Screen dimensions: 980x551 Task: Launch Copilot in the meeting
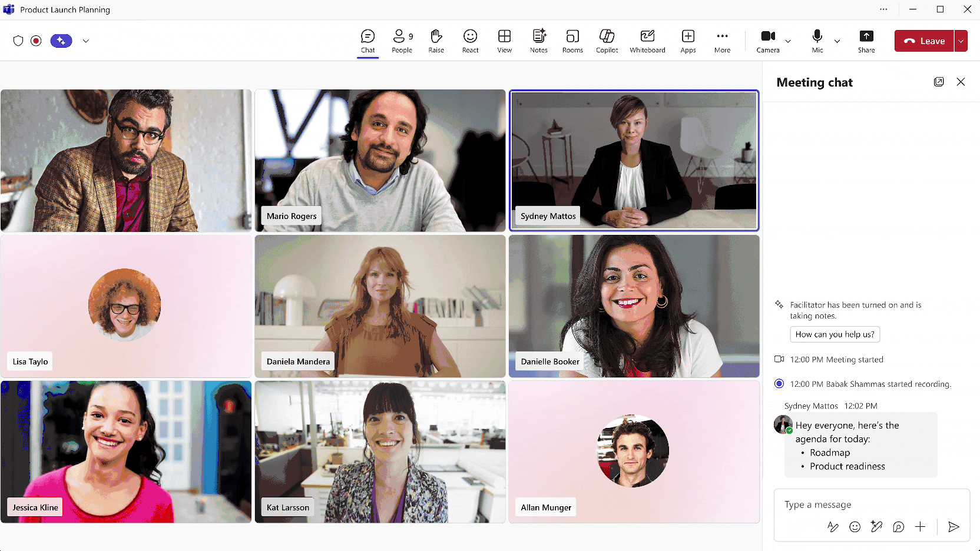click(x=607, y=41)
